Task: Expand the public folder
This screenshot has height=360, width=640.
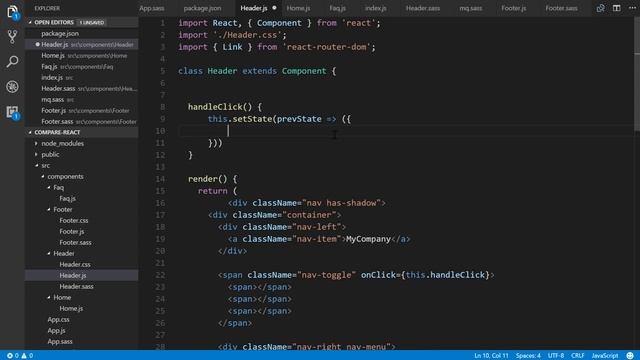Action: (x=36, y=154)
